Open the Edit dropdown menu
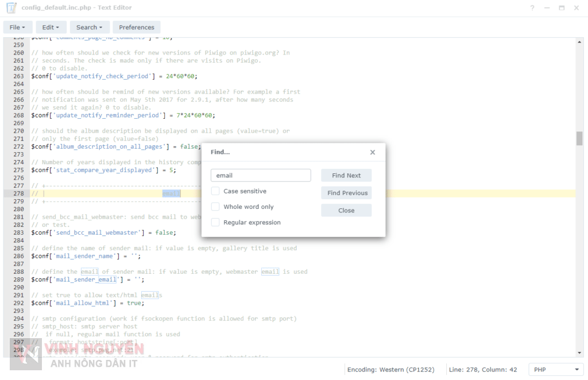 tap(51, 27)
